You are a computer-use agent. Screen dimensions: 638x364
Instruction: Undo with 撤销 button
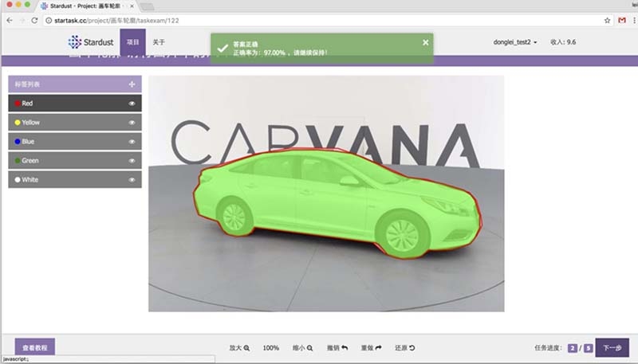337,348
